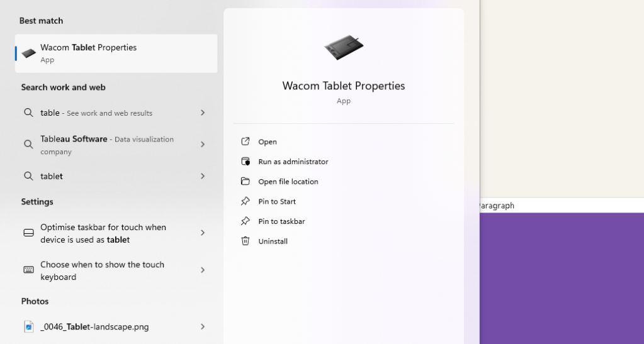Viewport: 644px width, 344px height.
Task: Click the Wacom tablet icon in best match row
Action: click(x=29, y=53)
